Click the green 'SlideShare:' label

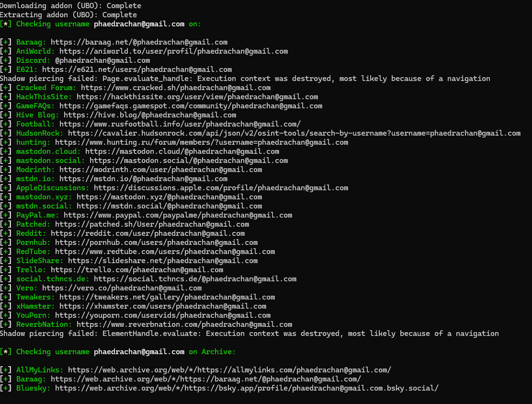coord(40,261)
